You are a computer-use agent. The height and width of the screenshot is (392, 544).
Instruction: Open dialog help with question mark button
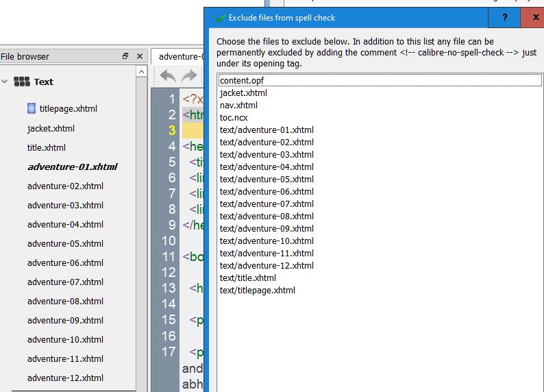(x=504, y=17)
